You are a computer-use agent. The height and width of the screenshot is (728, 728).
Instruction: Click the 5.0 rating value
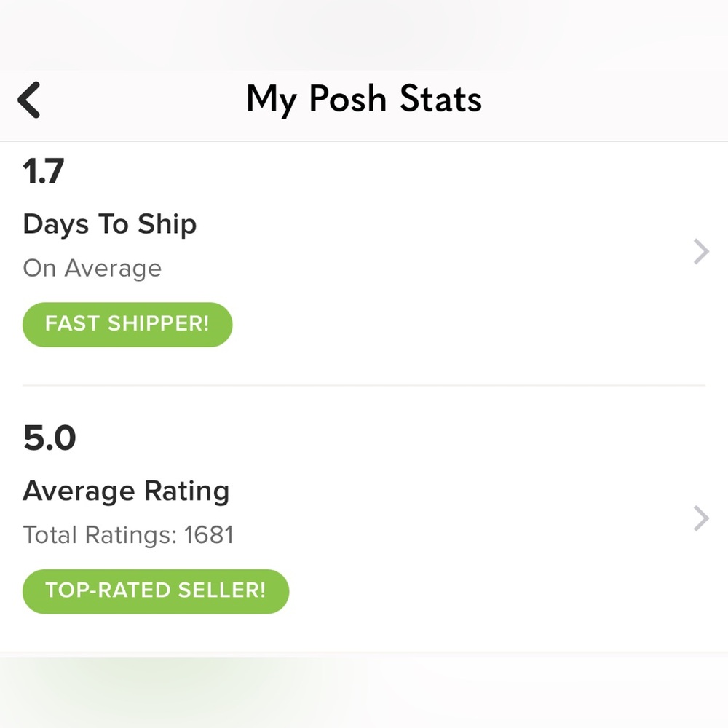pyautogui.click(x=50, y=438)
